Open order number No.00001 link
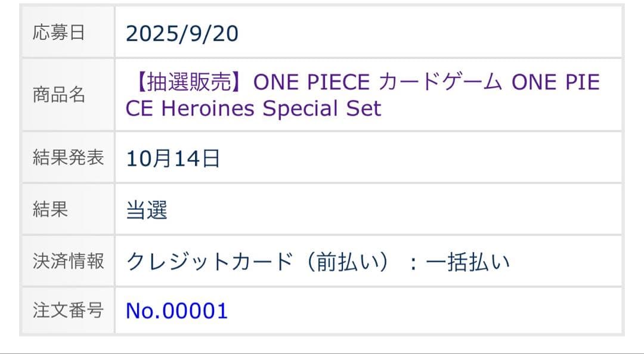This screenshot has width=644, height=354. [177, 310]
